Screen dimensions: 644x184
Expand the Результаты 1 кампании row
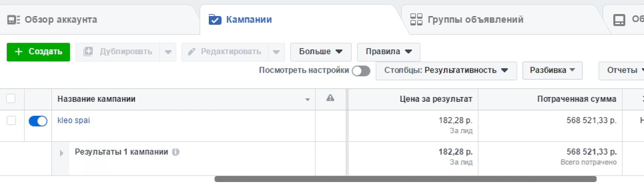62,153
